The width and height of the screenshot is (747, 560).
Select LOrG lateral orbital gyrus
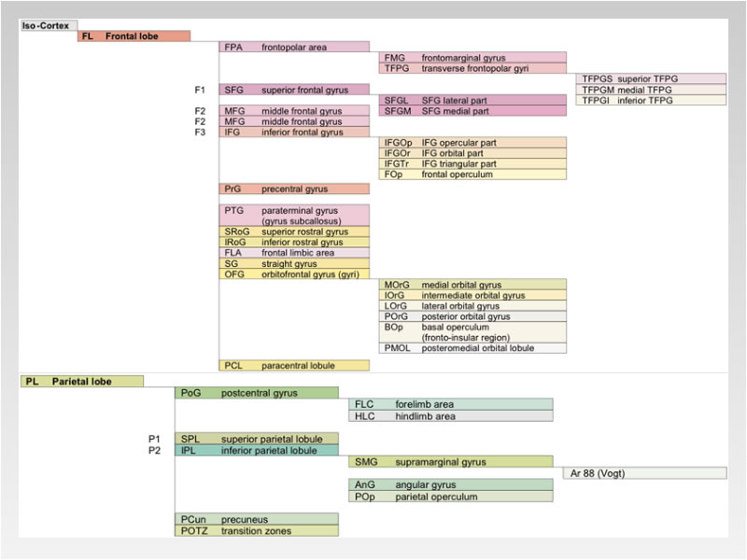click(x=472, y=306)
